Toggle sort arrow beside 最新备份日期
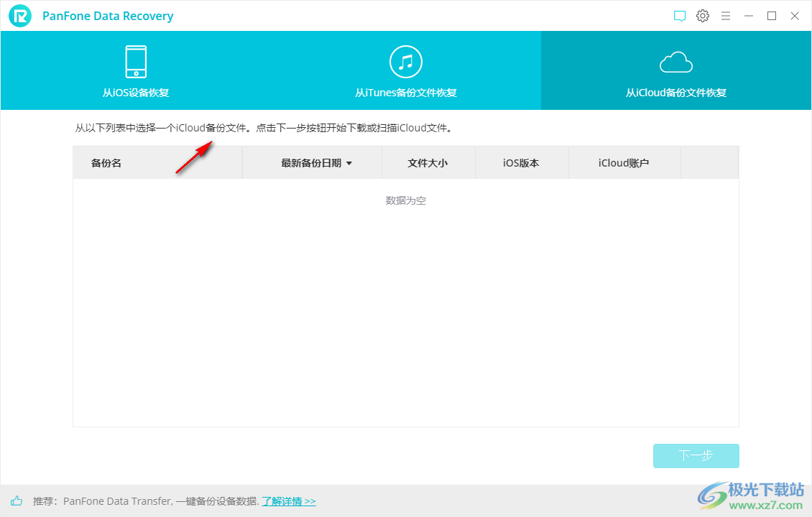Image resolution: width=812 pixels, height=517 pixels. (349, 164)
